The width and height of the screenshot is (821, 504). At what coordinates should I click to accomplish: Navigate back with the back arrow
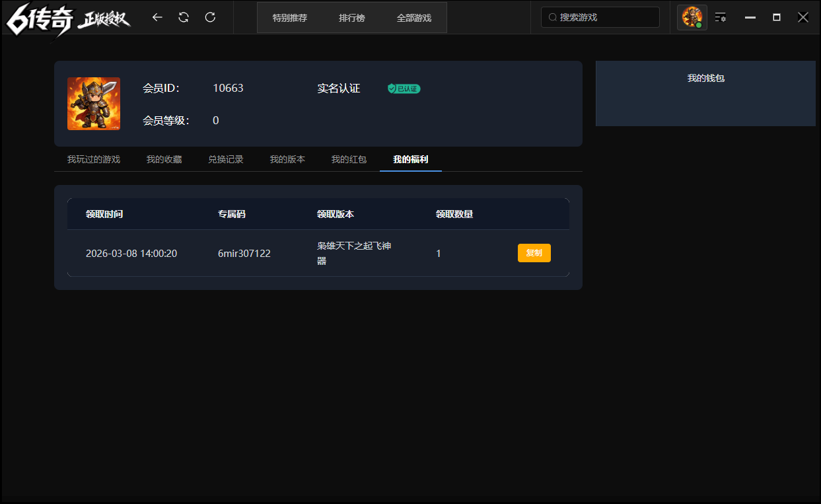pyautogui.click(x=157, y=17)
